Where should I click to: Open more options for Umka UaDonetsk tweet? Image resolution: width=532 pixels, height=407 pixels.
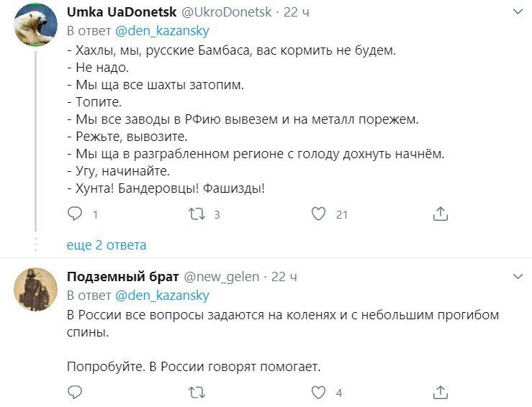point(518,12)
